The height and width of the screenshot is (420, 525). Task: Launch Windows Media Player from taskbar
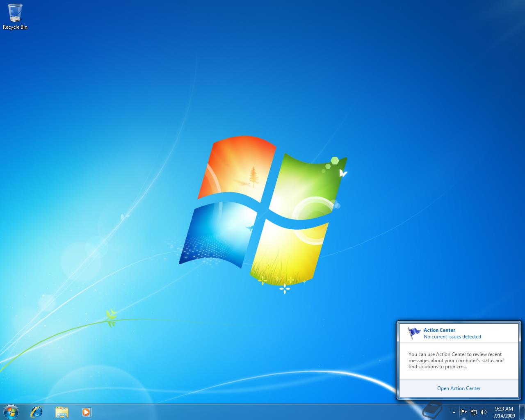pos(86,412)
